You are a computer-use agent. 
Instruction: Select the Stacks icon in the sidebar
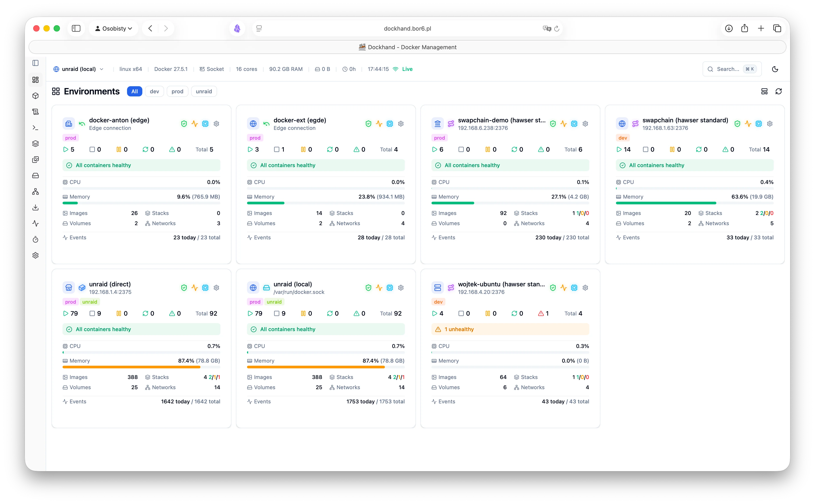[36, 143]
